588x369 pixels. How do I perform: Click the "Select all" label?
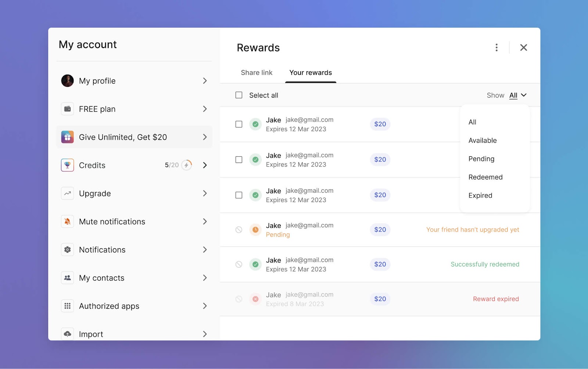tap(263, 95)
